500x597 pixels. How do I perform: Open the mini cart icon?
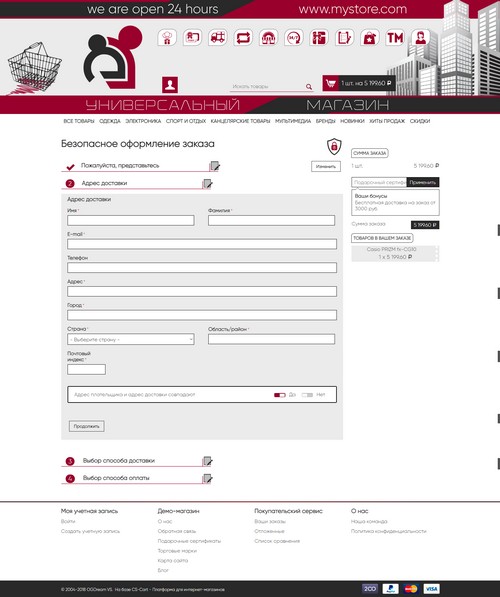[x=331, y=83]
